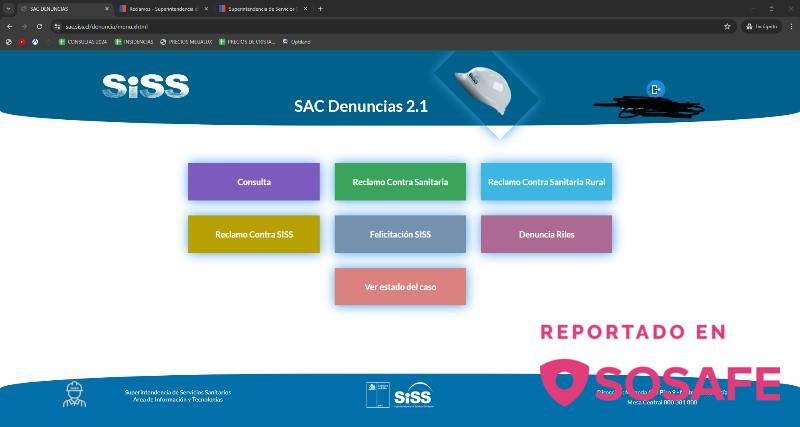Close the Reclamos Superintendencia tab
Screen dimensions: 800x427
206,9
